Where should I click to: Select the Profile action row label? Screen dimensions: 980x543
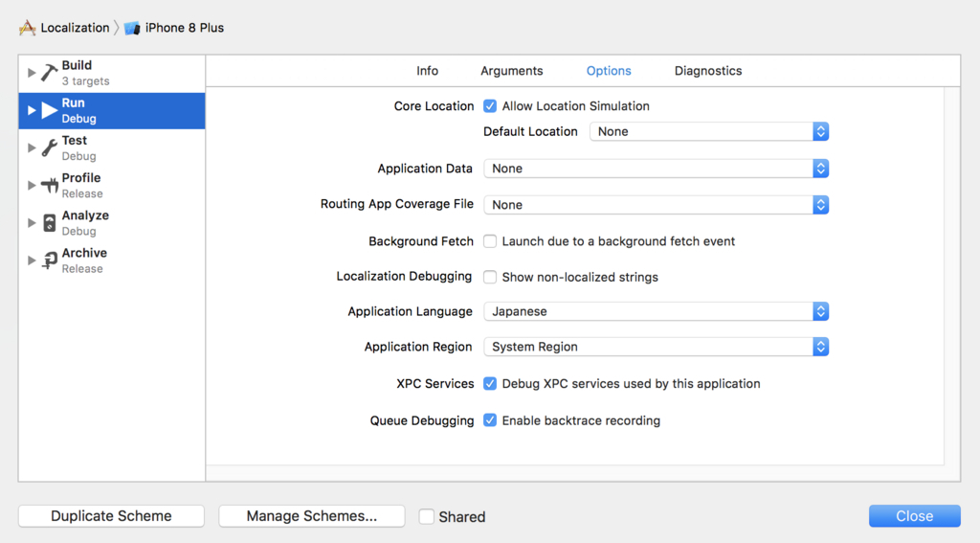click(x=81, y=178)
